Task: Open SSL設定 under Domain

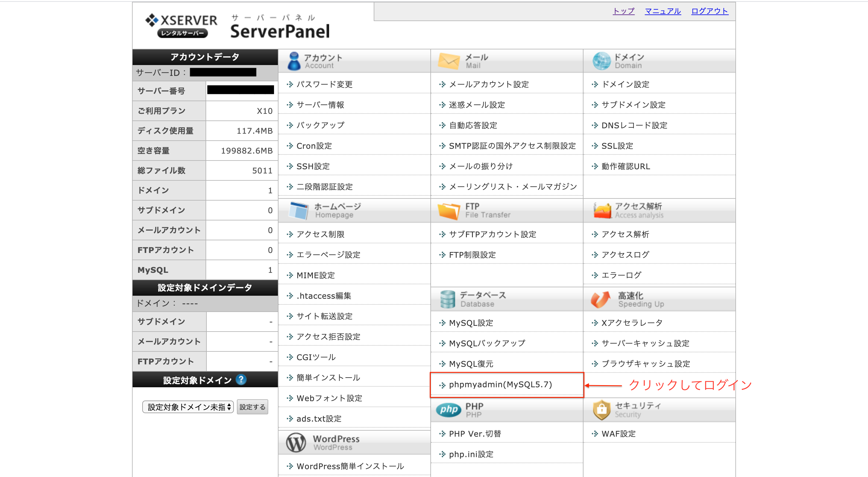Action: 617,146
